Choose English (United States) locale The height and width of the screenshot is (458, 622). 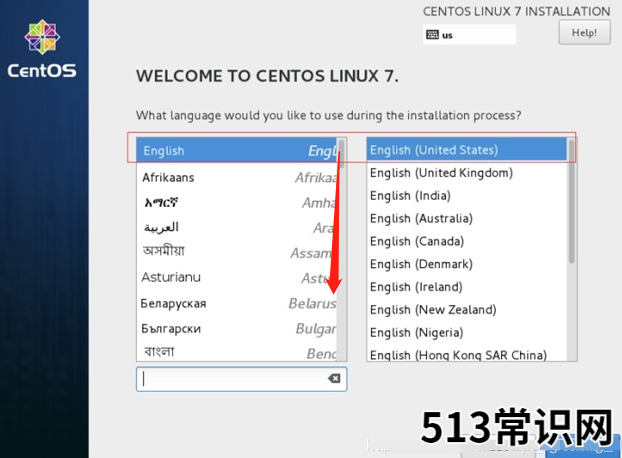(x=467, y=149)
